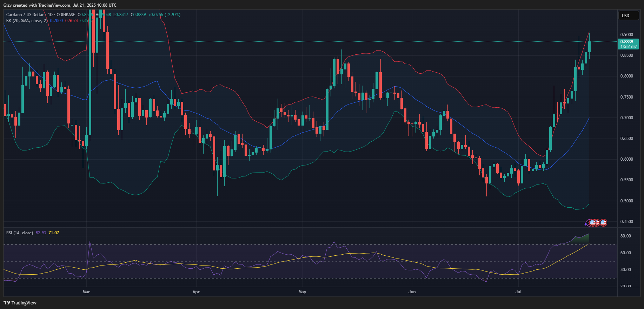Click the 0.8000 price axis label
Image resolution: width=644 pixels, height=309 pixels.
click(627, 76)
